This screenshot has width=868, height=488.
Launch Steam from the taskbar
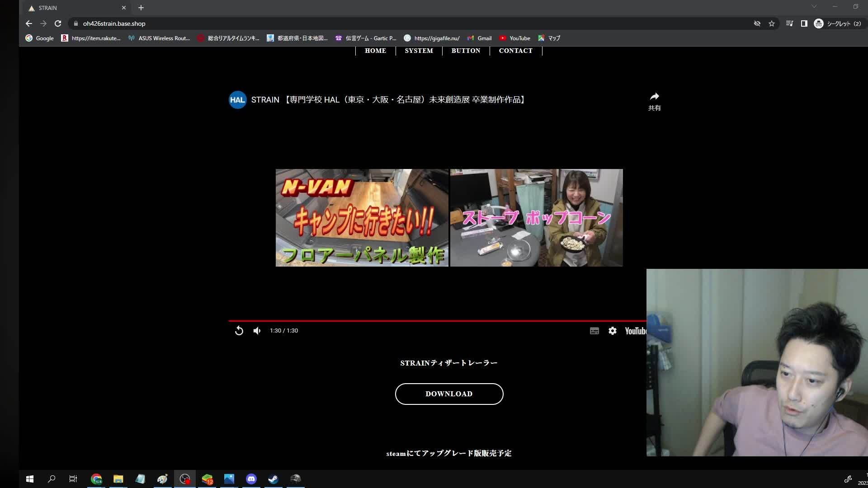pos(273,479)
